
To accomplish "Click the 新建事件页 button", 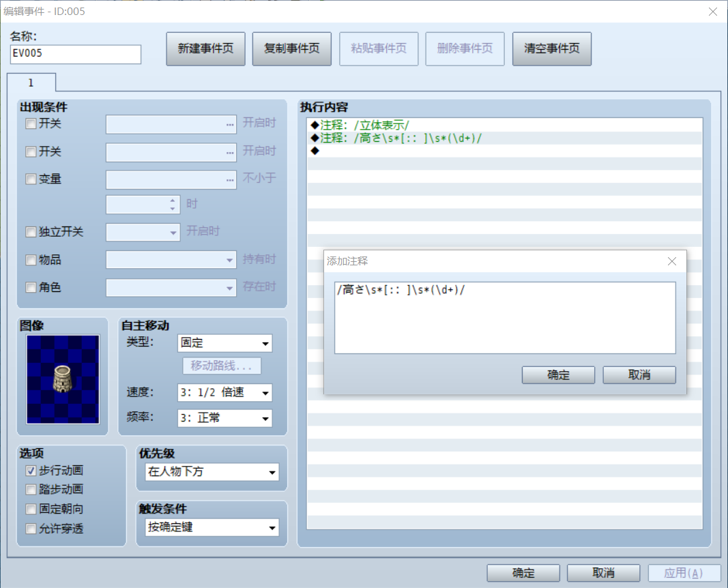I will 205,48.
